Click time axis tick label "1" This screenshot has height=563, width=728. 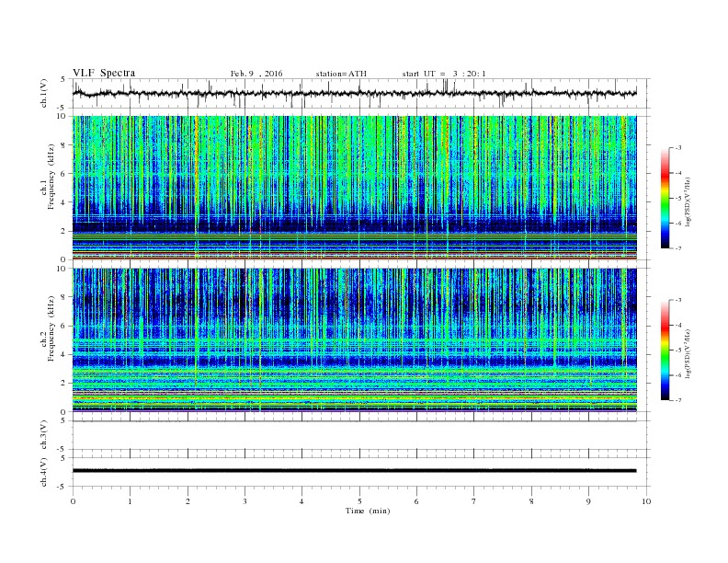[x=130, y=501]
